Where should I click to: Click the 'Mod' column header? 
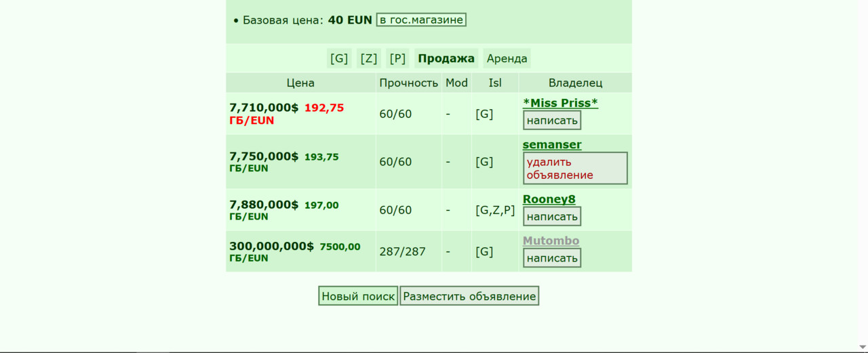pos(456,83)
